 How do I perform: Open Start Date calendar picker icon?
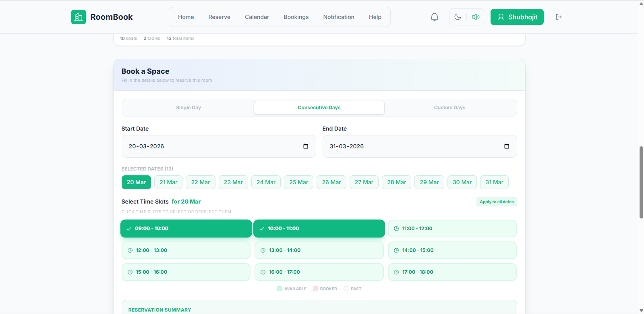coord(306,146)
